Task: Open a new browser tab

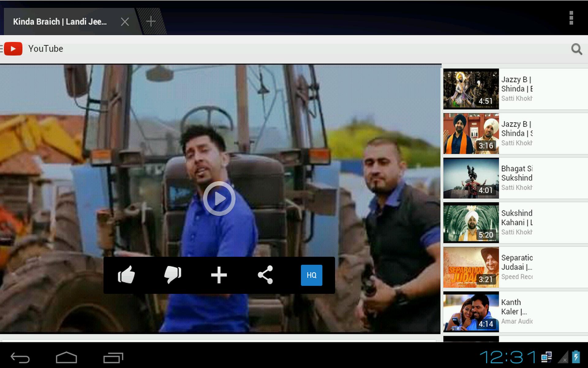Action: point(151,21)
